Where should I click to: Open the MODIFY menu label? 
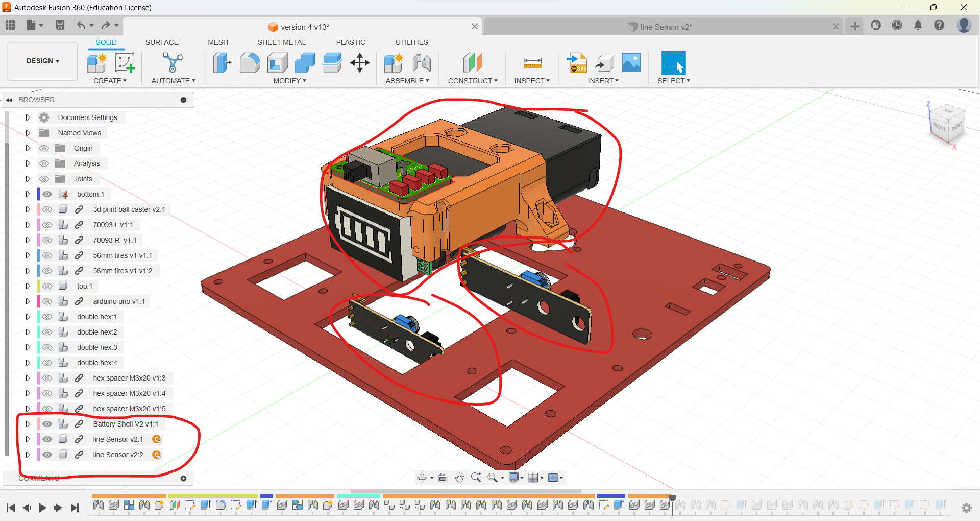tap(289, 81)
